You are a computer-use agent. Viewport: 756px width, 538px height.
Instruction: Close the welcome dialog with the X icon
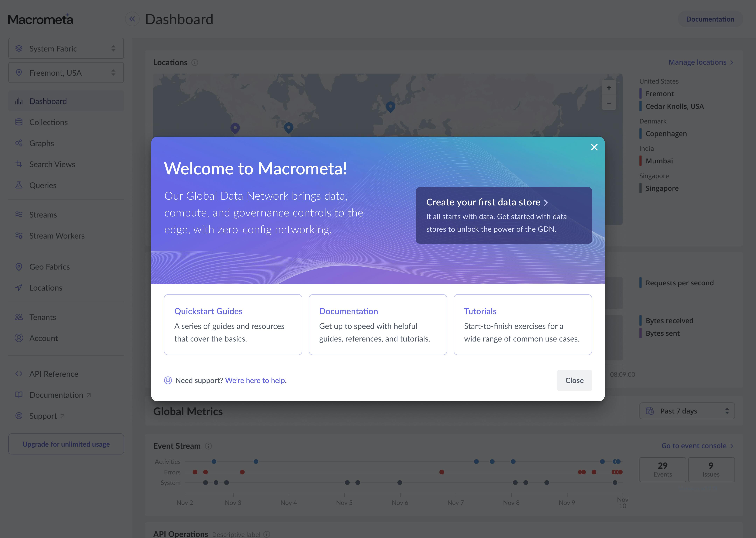[594, 147]
